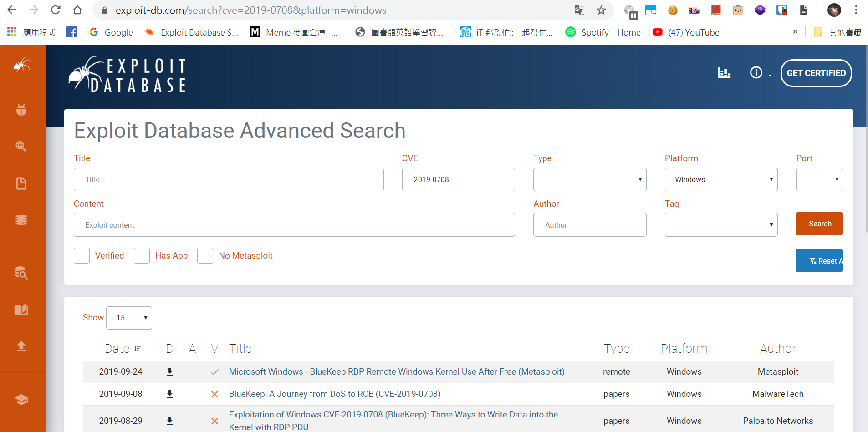
Task: Download the 2019-08-29 Paloalto paper
Action: (x=170, y=421)
